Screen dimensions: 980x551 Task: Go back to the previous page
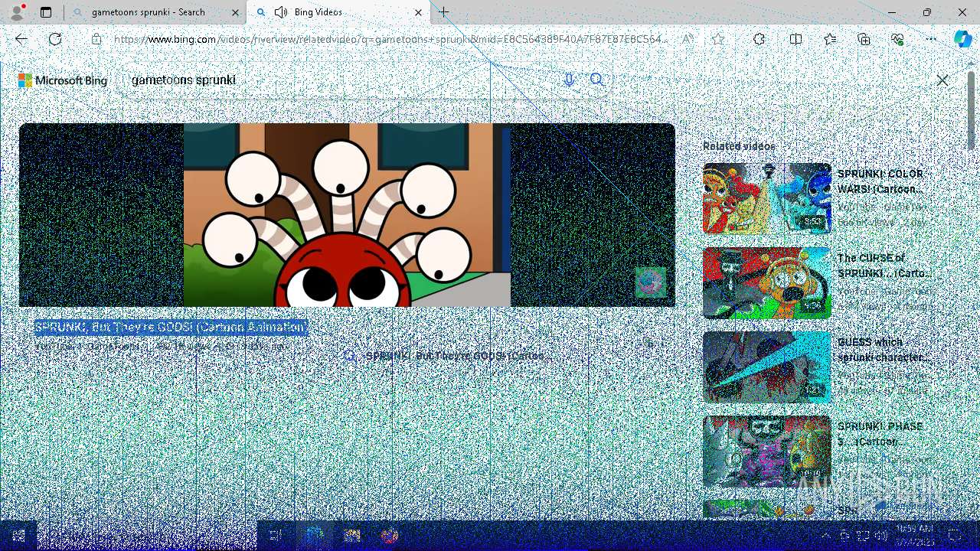[x=21, y=39]
